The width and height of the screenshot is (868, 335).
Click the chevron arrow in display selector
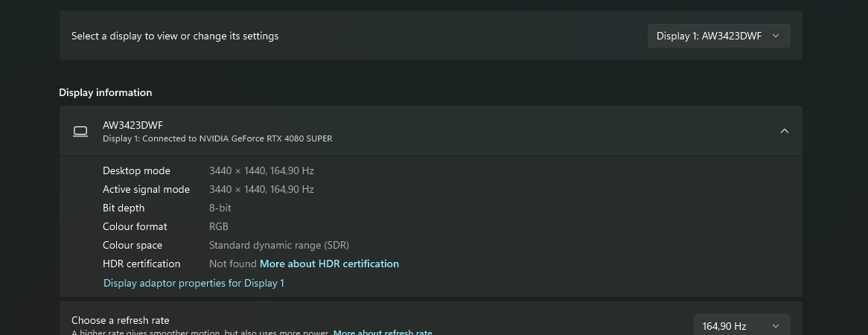tap(776, 36)
